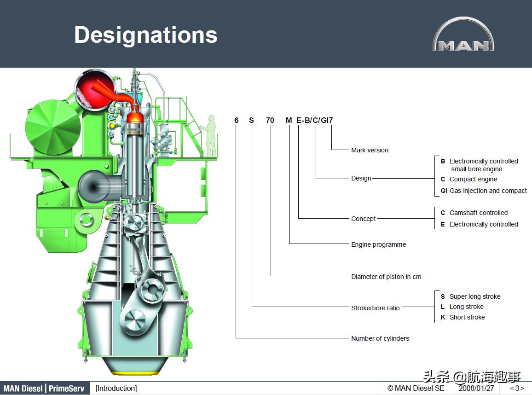Click the 'E-B/C/GI7' designation suffix

tap(315, 120)
